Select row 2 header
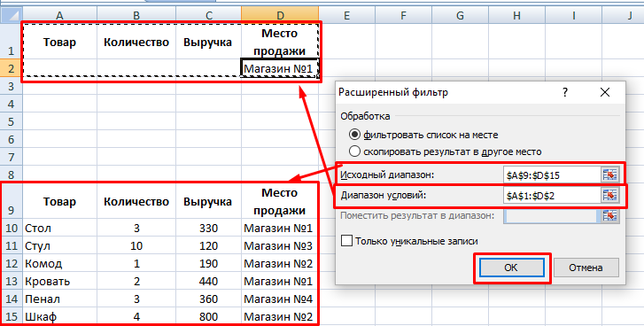 (11, 68)
